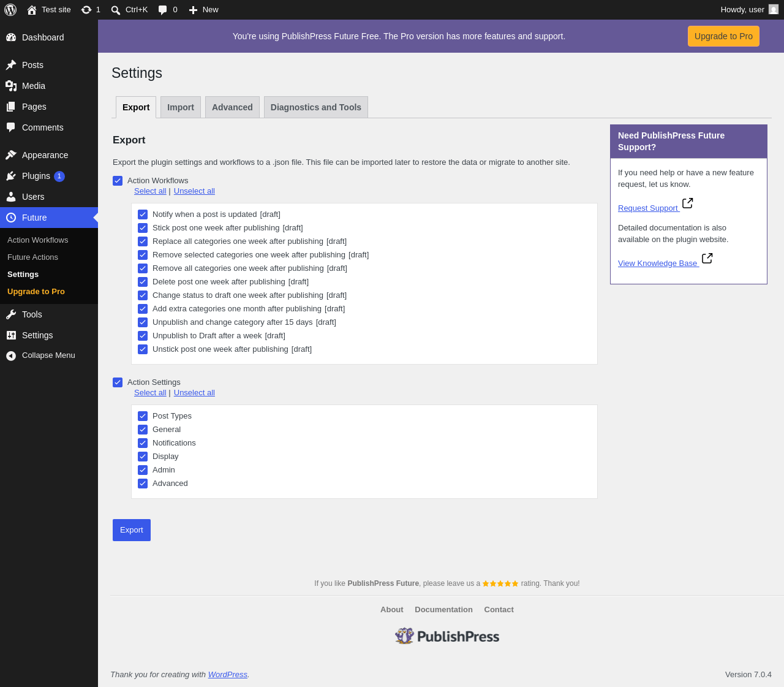The height and width of the screenshot is (687, 784).
Task: Click the Pages icon in sidebar
Action: (x=11, y=107)
